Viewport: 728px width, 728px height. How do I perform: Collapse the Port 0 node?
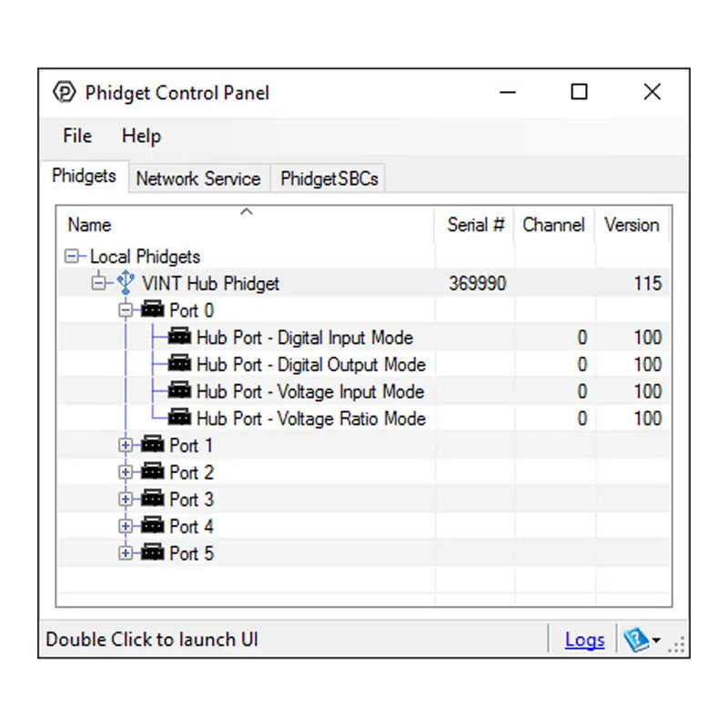coord(126,309)
